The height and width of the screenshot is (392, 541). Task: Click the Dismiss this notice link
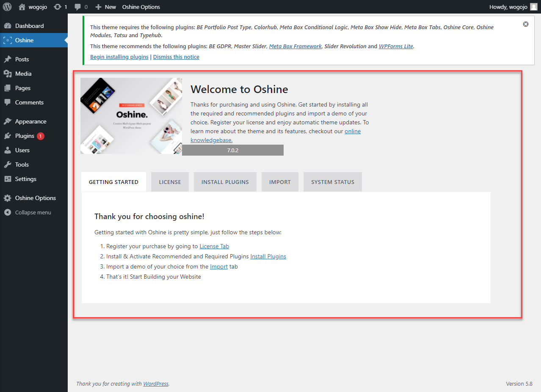coord(176,57)
